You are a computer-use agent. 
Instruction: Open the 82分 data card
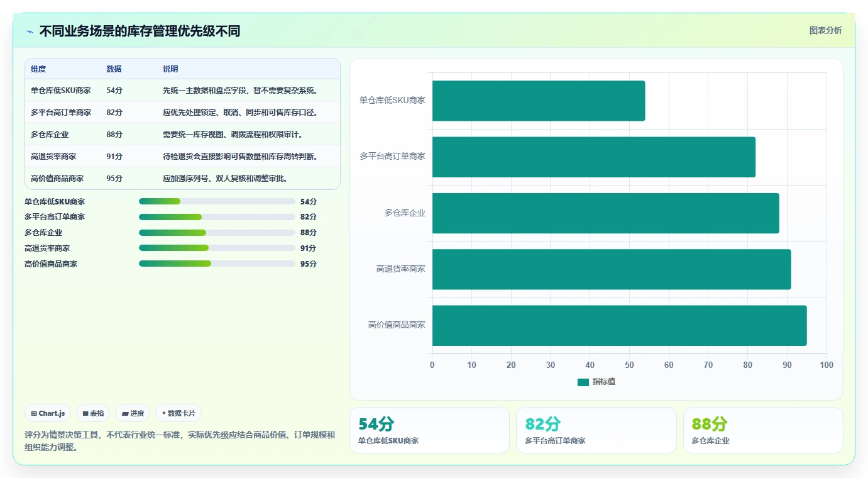tap(596, 430)
